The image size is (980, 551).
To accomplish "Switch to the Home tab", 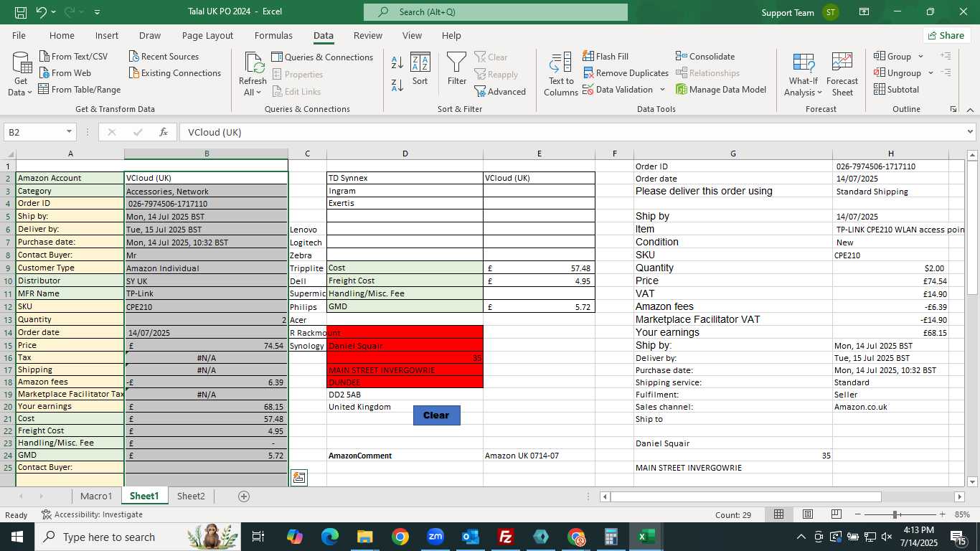I will click(x=62, y=36).
